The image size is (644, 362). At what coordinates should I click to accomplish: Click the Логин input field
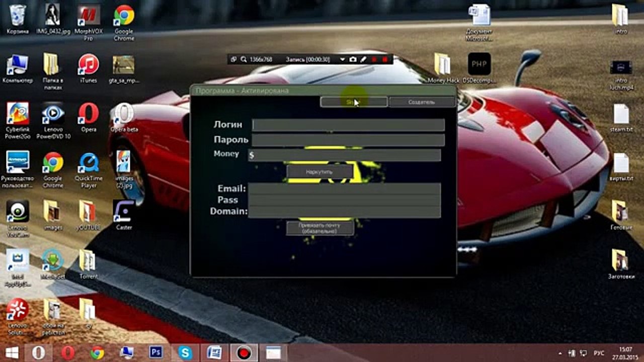click(x=349, y=125)
